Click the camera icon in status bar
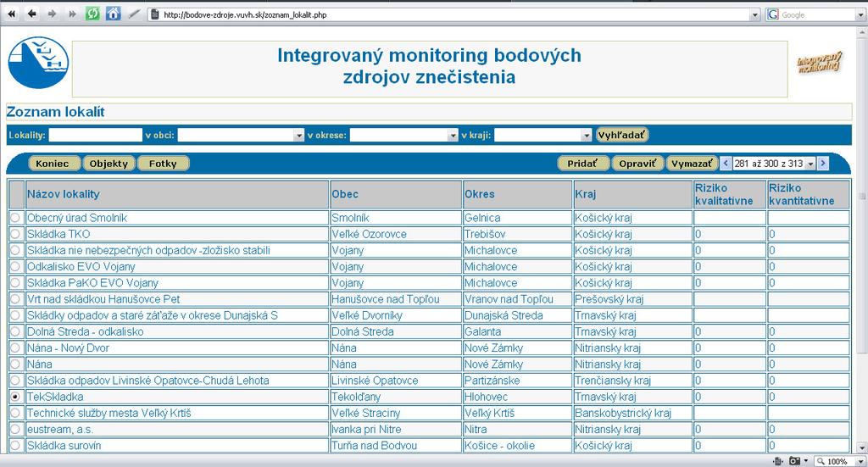868x467 pixels. tap(794, 461)
